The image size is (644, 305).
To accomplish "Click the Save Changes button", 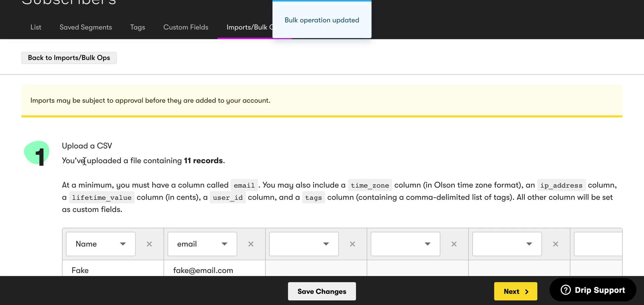I will click(x=322, y=291).
